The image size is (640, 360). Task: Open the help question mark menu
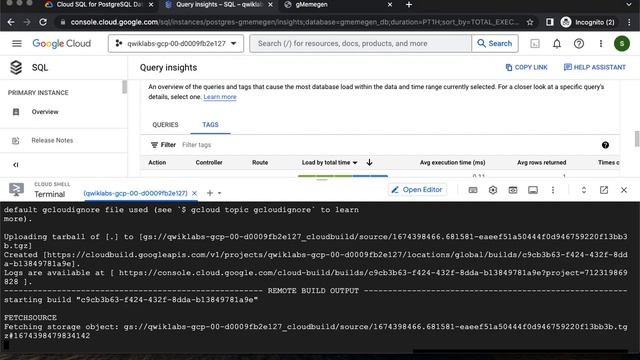[x=579, y=43]
